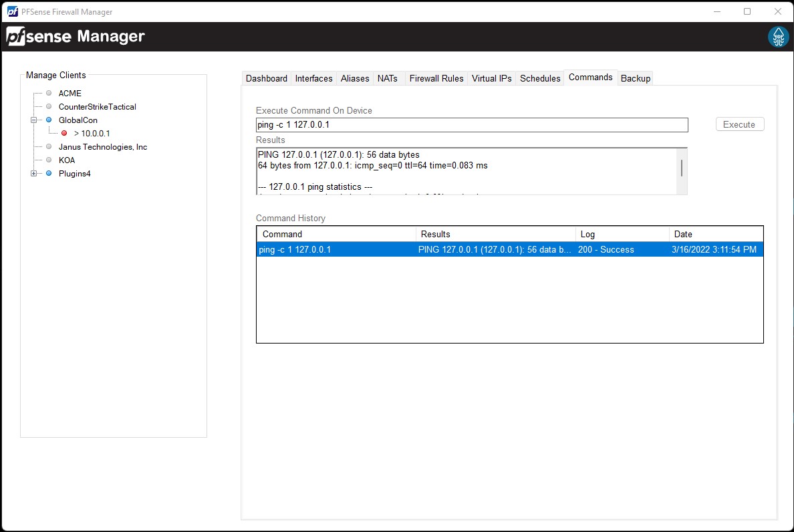Image resolution: width=794 pixels, height=532 pixels.
Task: Click the squid logo icon in header
Action: click(779, 37)
